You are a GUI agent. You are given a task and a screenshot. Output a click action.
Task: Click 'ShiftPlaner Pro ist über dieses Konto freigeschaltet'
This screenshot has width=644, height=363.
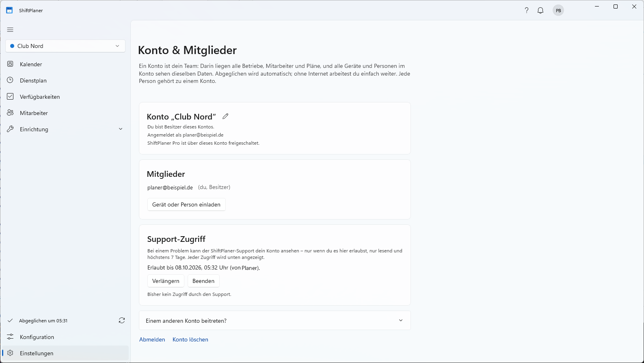(203, 143)
